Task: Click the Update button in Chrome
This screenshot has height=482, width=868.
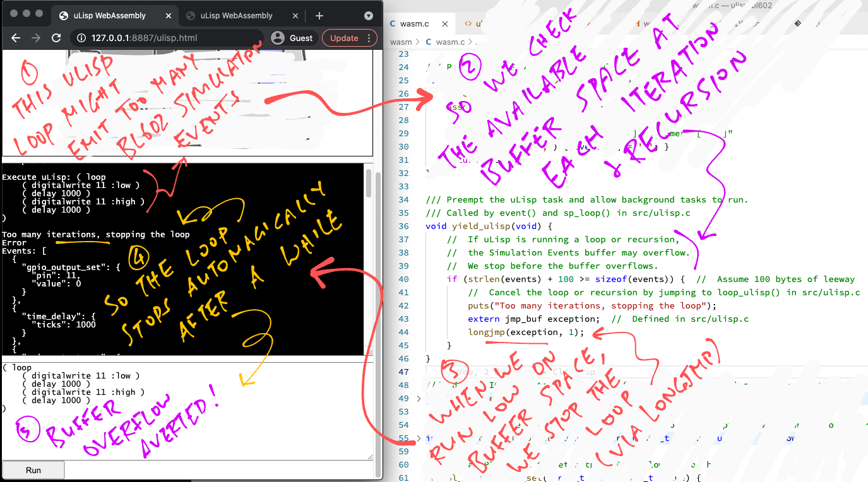Action: [344, 38]
